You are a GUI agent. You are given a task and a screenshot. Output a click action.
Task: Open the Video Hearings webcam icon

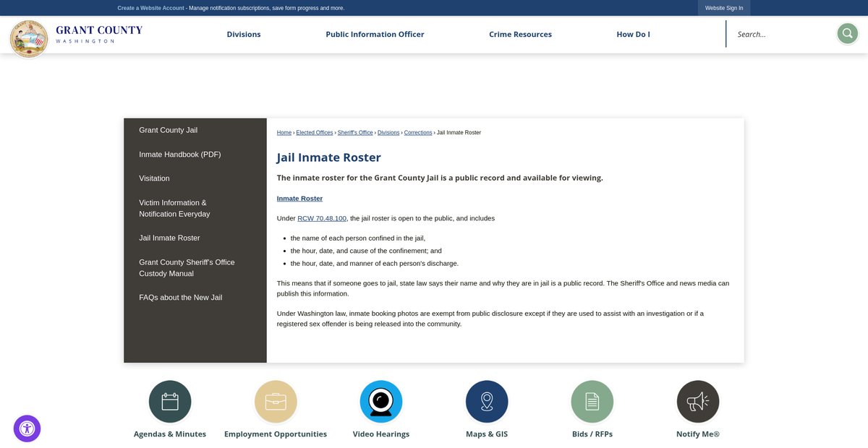[381, 402]
